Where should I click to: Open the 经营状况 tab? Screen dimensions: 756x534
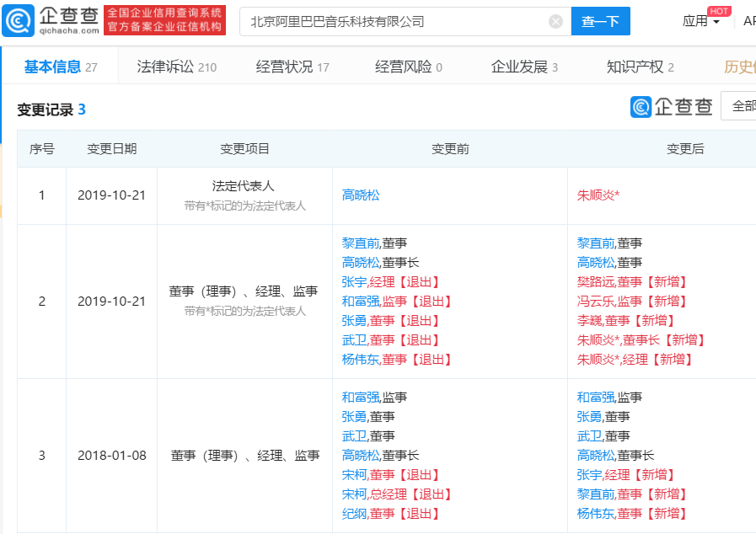click(x=292, y=67)
